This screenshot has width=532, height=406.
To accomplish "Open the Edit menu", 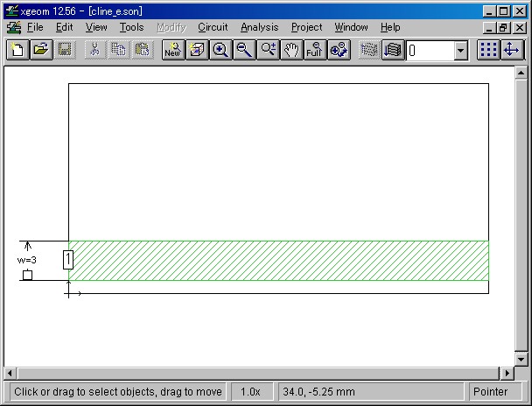I will (64, 27).
